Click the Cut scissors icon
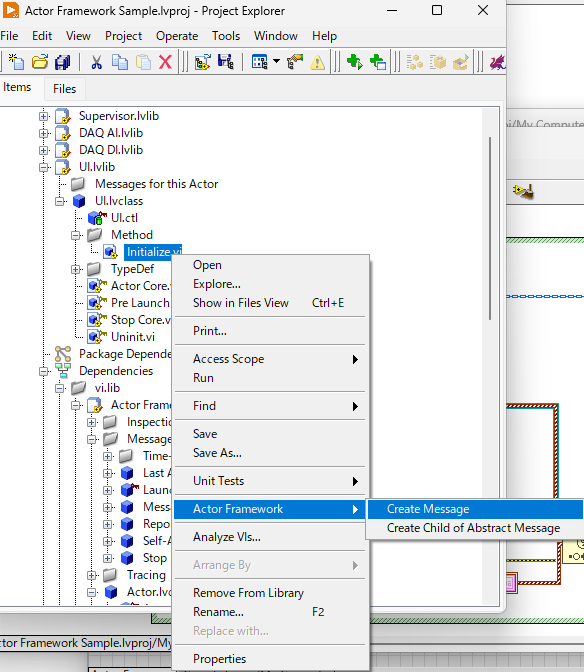 97,62
